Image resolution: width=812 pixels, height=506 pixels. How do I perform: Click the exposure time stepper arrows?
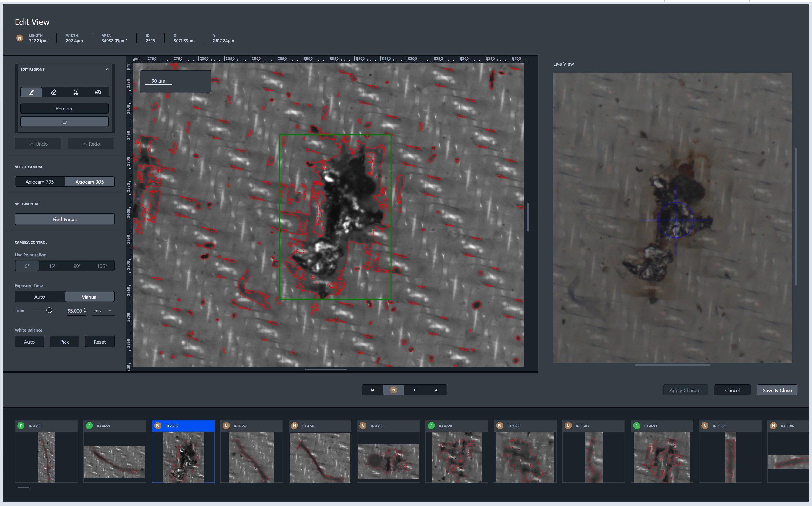pos(85,311)
